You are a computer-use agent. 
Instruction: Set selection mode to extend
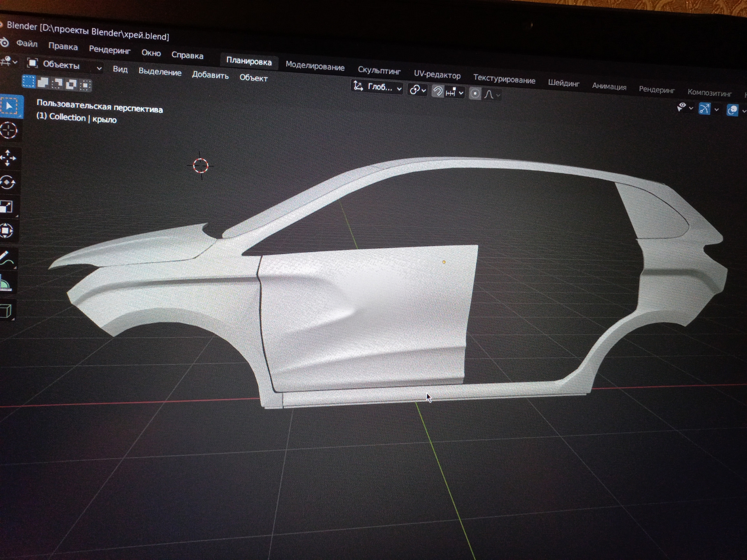click(43, 82)
